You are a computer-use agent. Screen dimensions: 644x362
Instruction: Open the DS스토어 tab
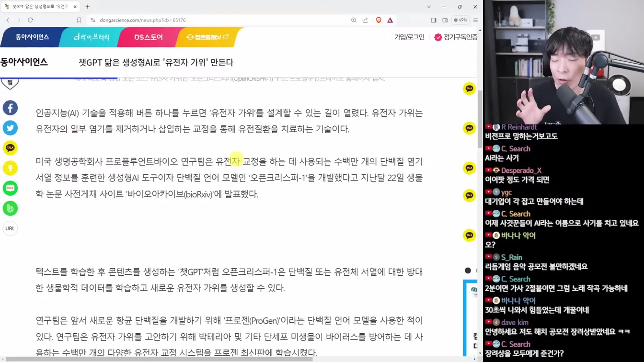coord(149,37)
